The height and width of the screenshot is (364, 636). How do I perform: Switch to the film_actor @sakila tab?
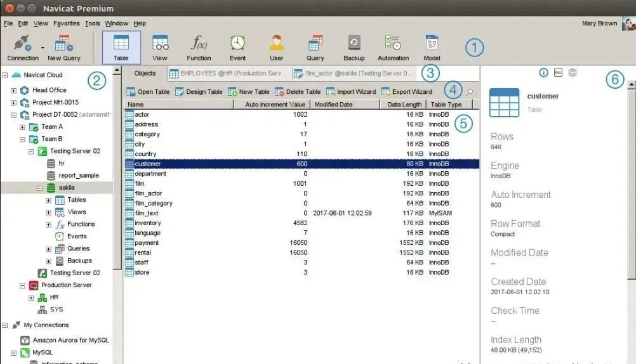(354, 74)
